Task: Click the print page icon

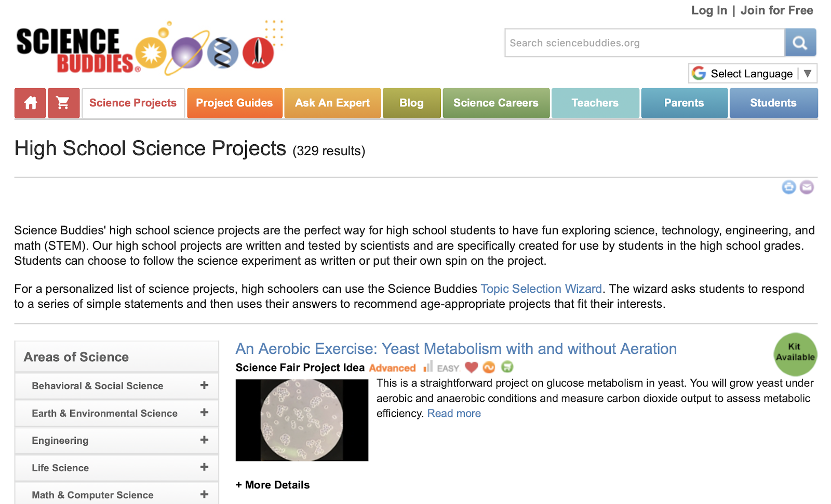Action: [x=789, y=187]
